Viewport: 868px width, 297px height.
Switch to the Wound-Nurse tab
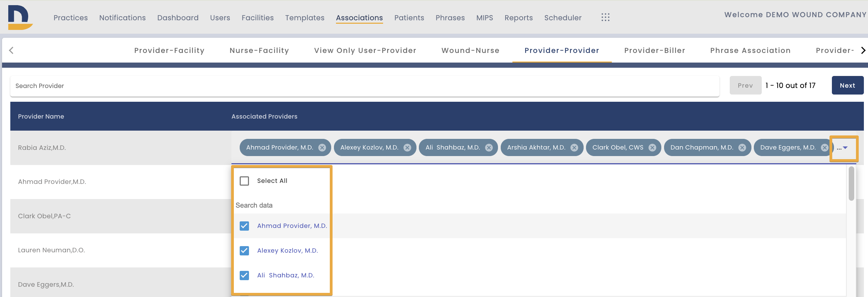(x=470, y=51)
